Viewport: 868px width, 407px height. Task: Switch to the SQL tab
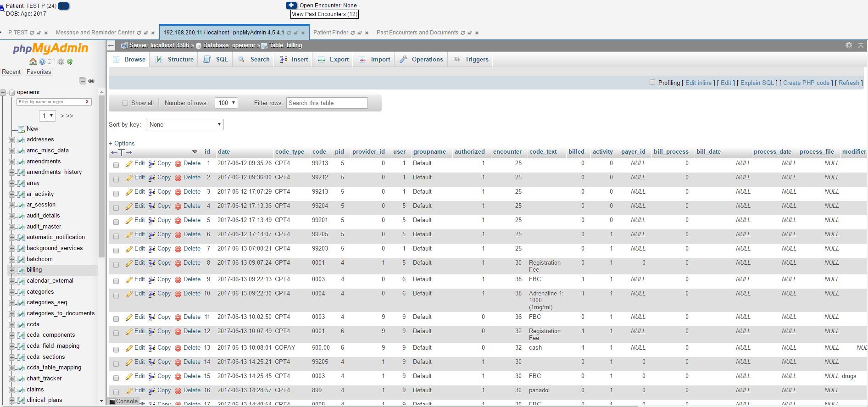pyautogui.click(x=216, y=59)
